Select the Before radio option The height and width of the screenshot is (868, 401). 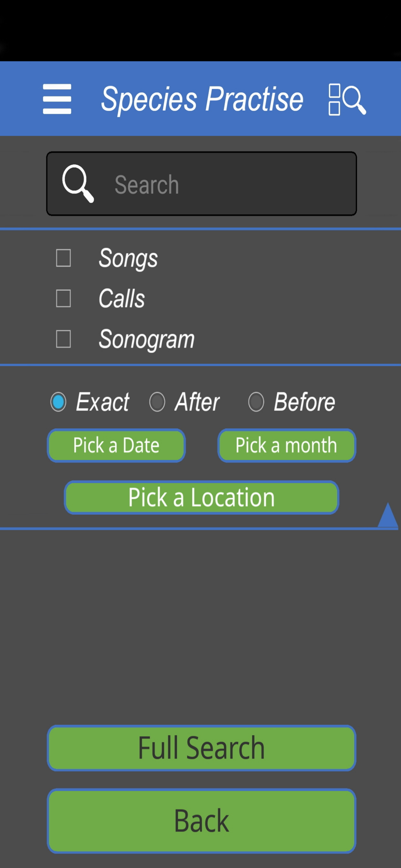(256, 402)
